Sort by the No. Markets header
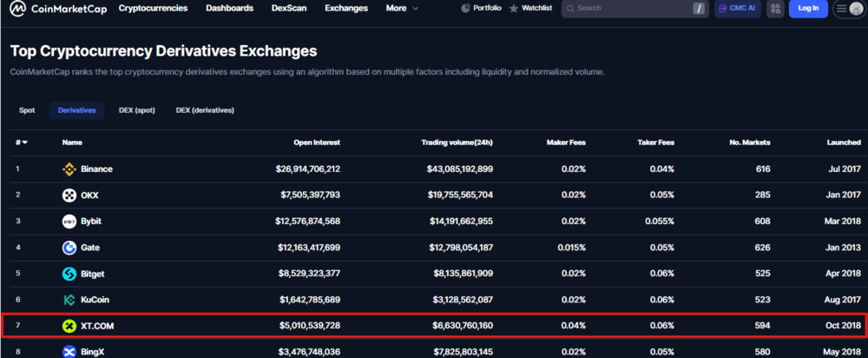Viewport: 868px width, 358px height. tap(750, 143)
